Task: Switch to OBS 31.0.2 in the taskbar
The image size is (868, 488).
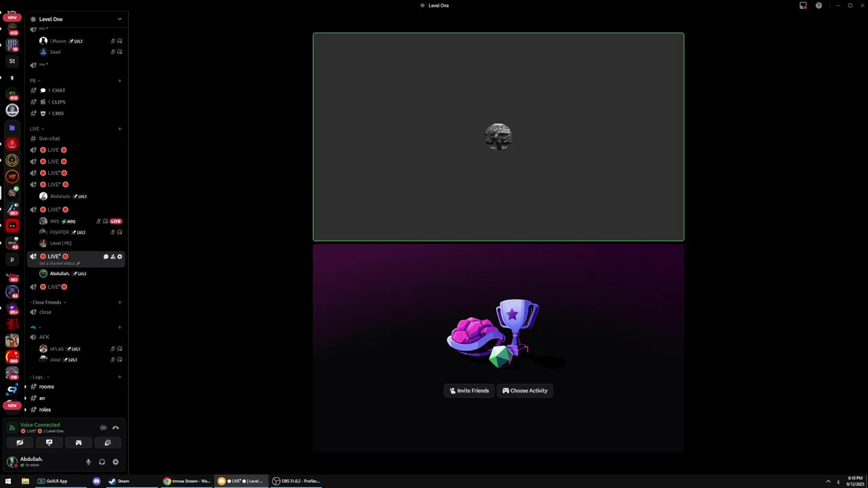Action: (x=296, y=481)
